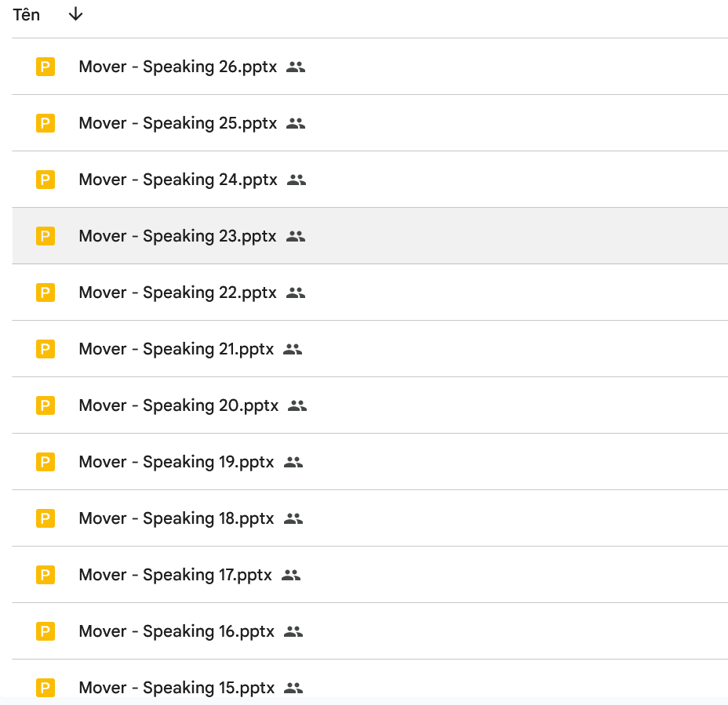The height and width of the screenshot is (705, 728).
Task: Click shared people icon for Mover - Speaking 16.pptx
Action: pos(293,631)
